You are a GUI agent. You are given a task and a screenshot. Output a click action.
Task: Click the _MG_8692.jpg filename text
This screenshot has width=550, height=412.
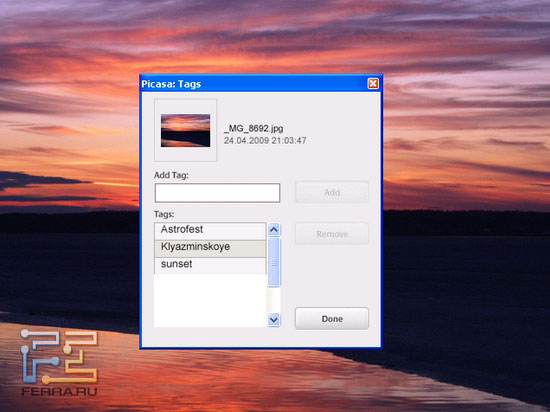tap(254, 128)
